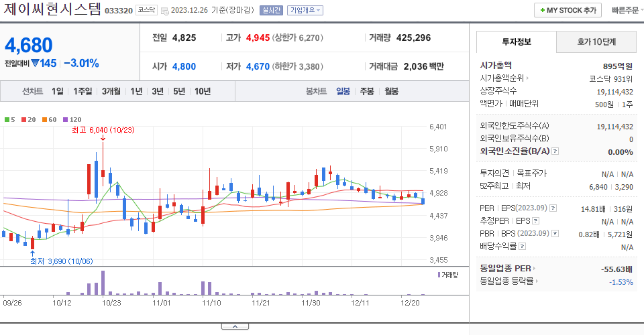Select the 3년 line chart period
Viewport: 644px width, 335px height.
[x=158, y=91]
